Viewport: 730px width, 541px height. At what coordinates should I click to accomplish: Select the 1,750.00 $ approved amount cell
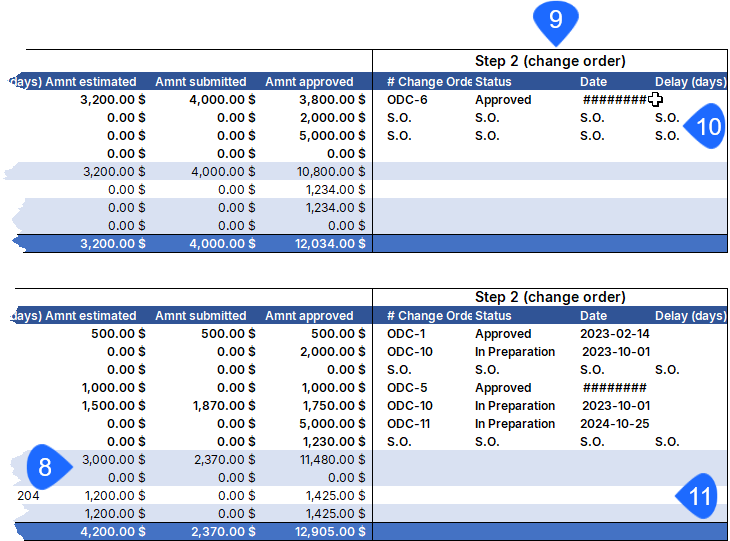pyautogui.click(x=334, y=406)
